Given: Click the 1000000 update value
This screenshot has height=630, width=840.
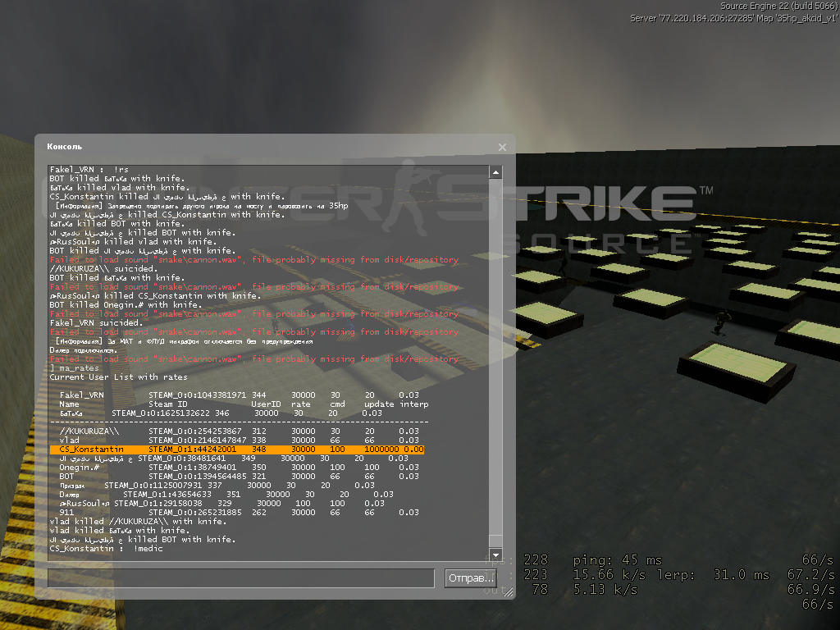Looking at the screenshot, I should pyautogui.click(x=381, y=450).
